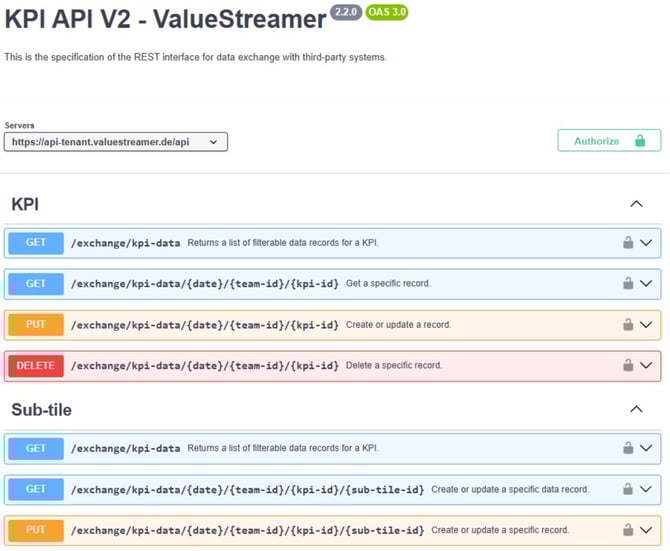Click the Sub-tile section heading
The image size is (670, 551).
(41, 410)
